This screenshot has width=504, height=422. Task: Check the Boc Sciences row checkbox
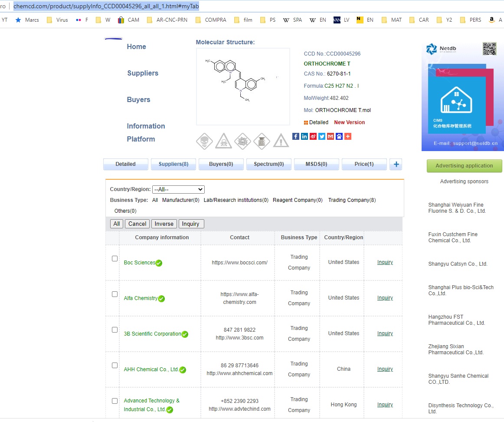[115, 259]
